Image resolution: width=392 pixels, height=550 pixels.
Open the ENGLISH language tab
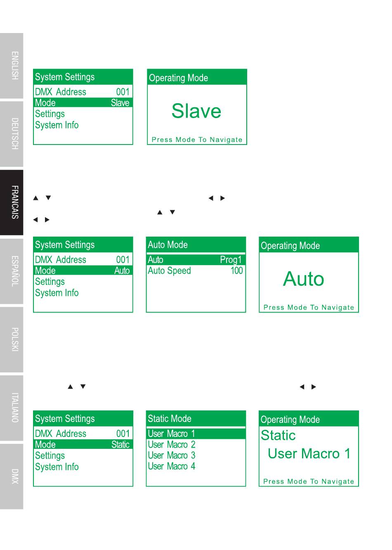coord(12,66)
